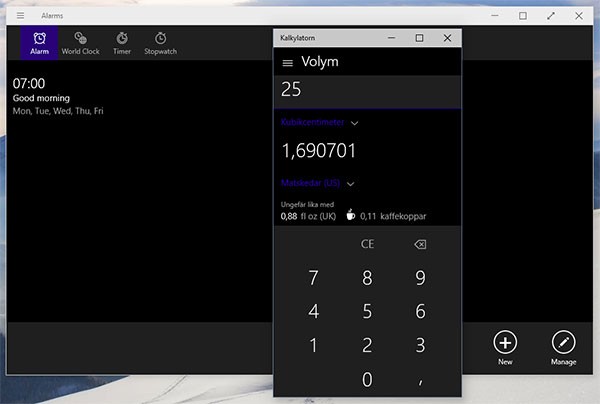Image resolution: width=600 pixels, height=404 pixels.
Task: Expand the Matskedar (US) unit dropdown
Action: 317,183
